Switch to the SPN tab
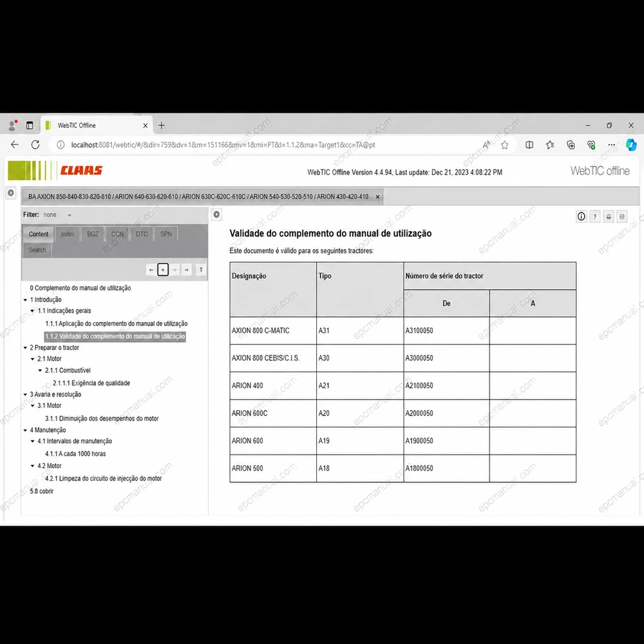This screenshot has width=644, height=644. coord(166,234)
